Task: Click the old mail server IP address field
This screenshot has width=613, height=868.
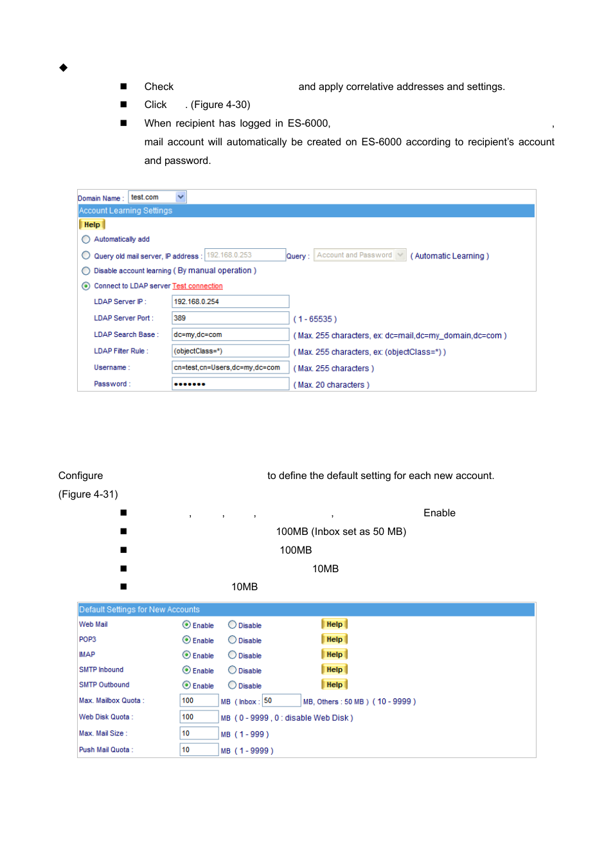Action: 245,255
